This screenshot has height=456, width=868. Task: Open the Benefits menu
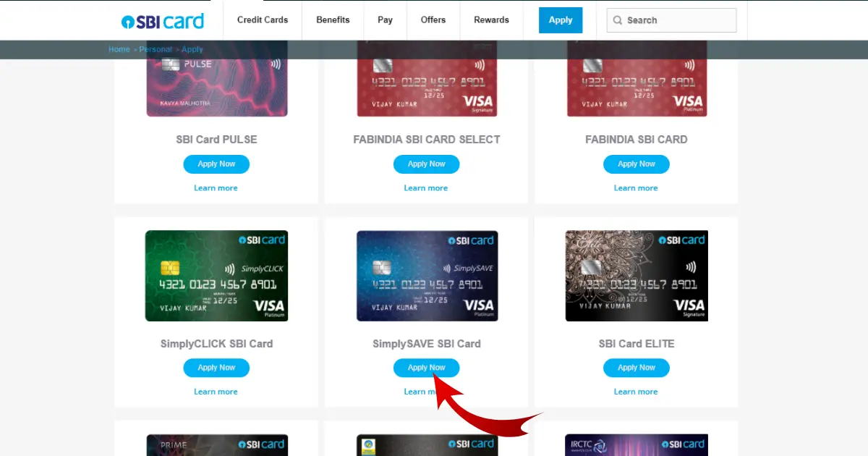point(333,20)
